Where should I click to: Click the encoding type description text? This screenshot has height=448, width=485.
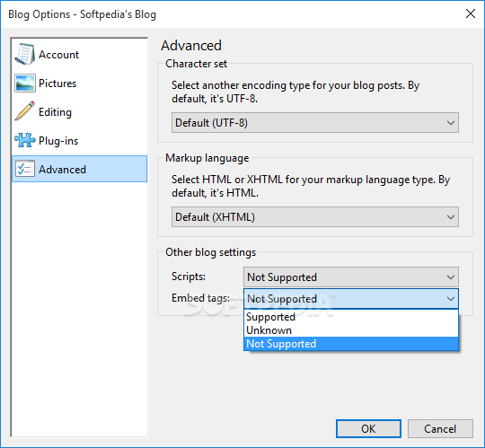(295, 92)
